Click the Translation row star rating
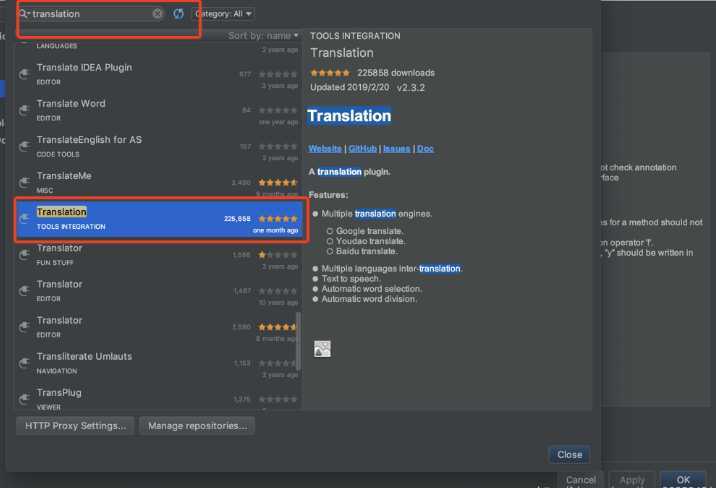Image resolution: width=716 pixels, height=488 pixels. (278, 219)
